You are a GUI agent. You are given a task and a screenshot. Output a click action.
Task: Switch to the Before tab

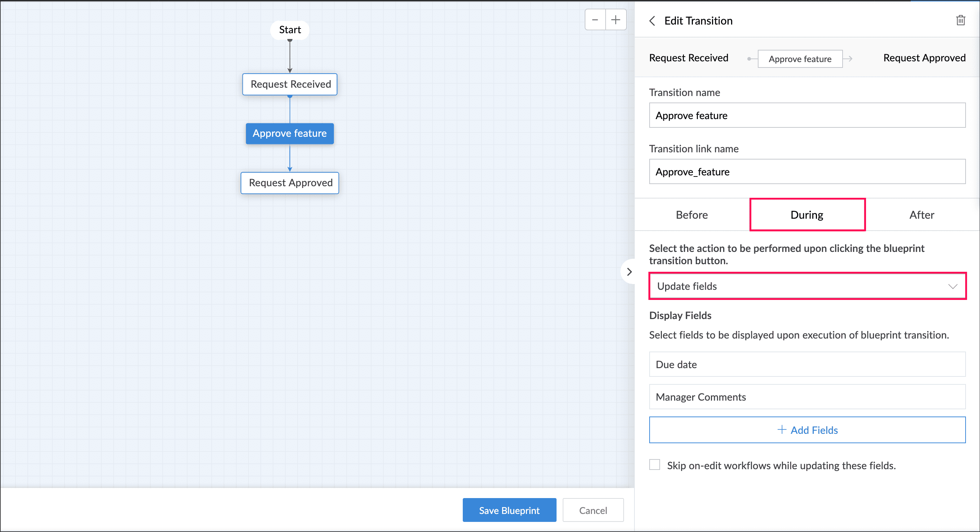pos(692,215)
